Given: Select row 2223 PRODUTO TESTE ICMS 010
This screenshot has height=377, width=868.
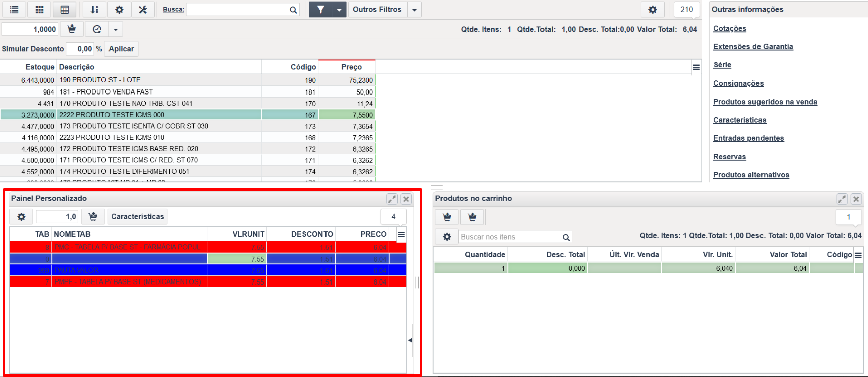Looking at the screenshot, I should (187, 137).
